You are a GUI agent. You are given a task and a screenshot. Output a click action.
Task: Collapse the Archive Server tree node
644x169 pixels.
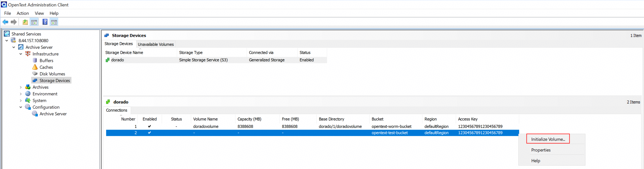click(14, 47)
